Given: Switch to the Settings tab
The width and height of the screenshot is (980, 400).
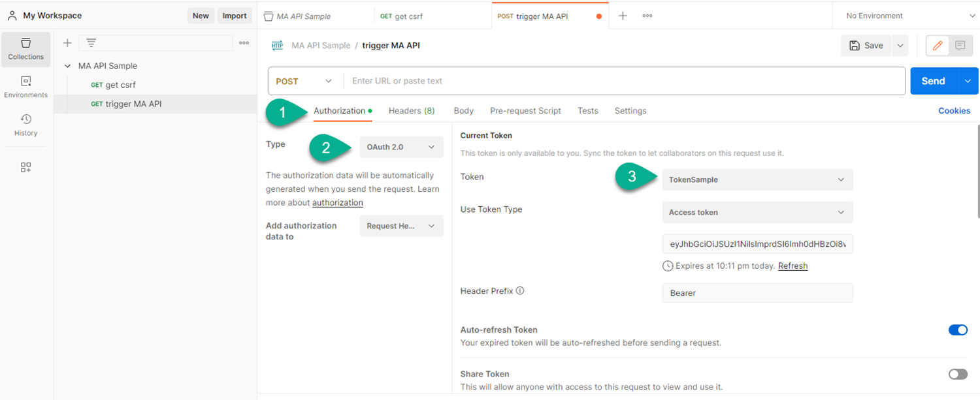Looking at the screenshot, I should [x=630, y=111].
